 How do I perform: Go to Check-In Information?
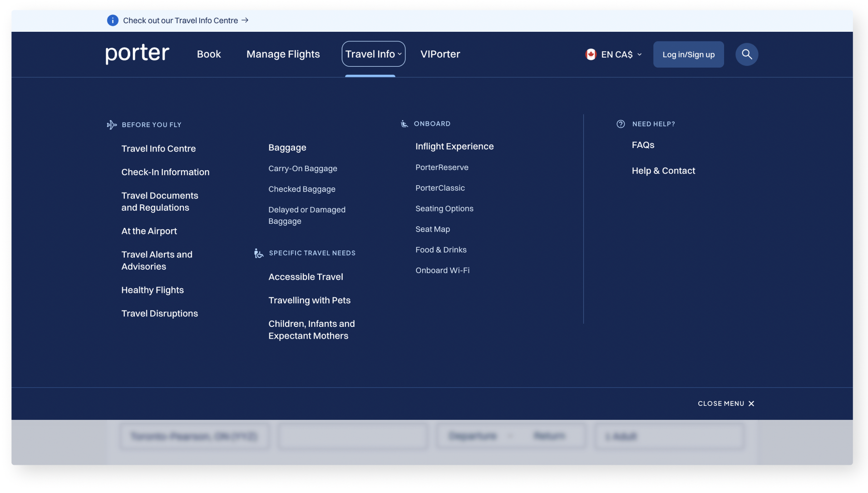click(165, 172)
